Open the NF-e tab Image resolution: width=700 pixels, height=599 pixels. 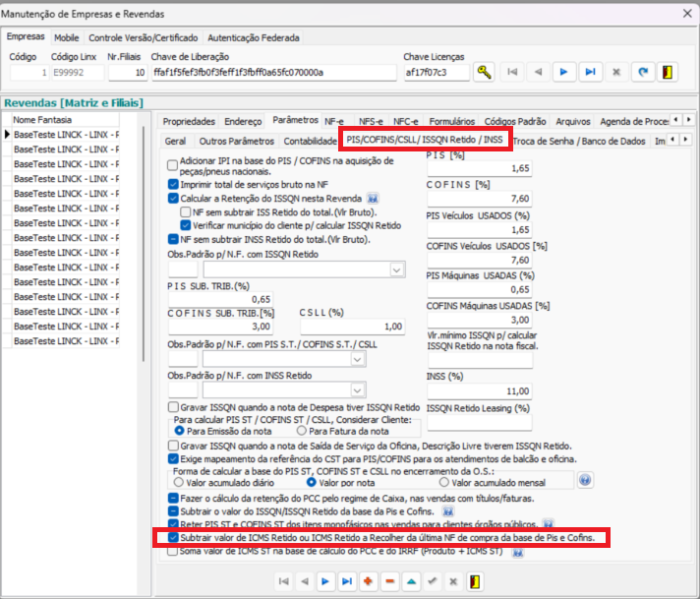coord(334,122)
